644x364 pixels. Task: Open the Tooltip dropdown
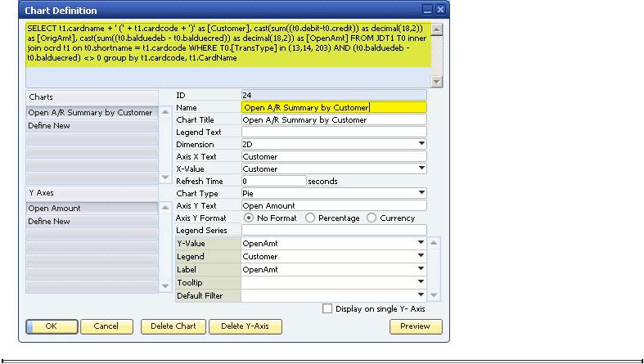[x=421, y=282]
